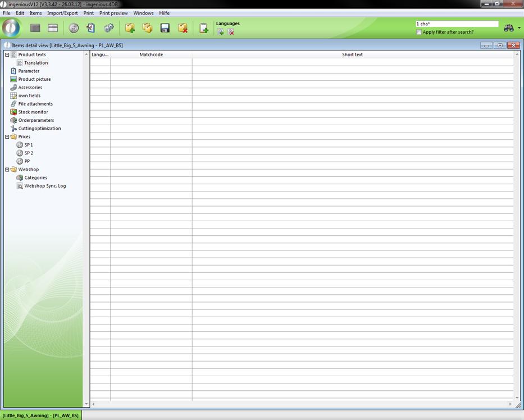Select Stock monitor in the sidebar tree
The image size is (524, 420).
tap(33, 112)
